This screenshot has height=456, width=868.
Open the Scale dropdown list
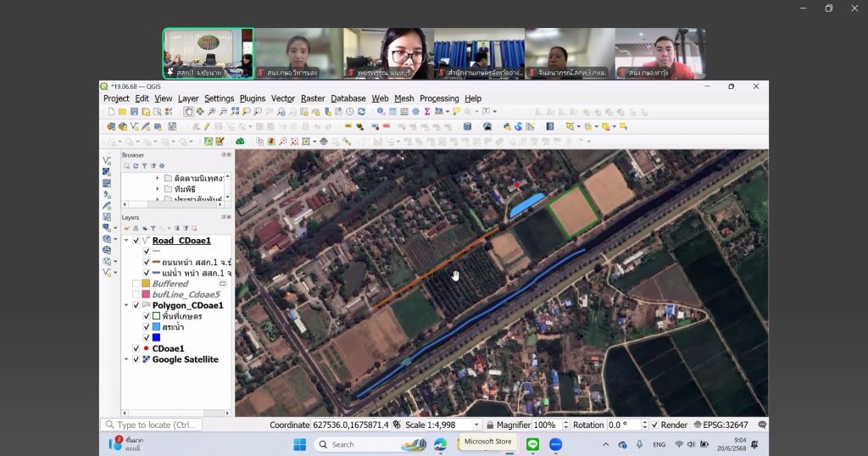(x=476, y=425)
